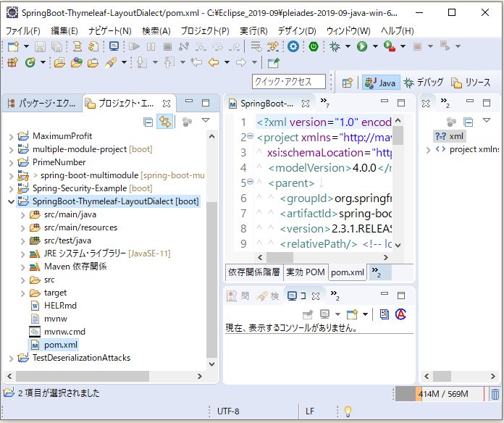The image size is (504, 423).
Task: Open the ファイル(F) menu
Action: point(23,31)
